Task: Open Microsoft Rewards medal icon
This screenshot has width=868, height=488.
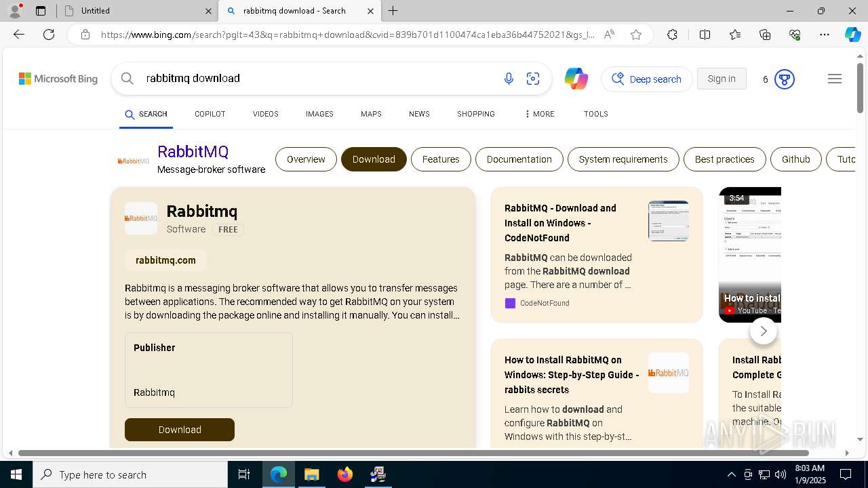Action: point(785,79)
